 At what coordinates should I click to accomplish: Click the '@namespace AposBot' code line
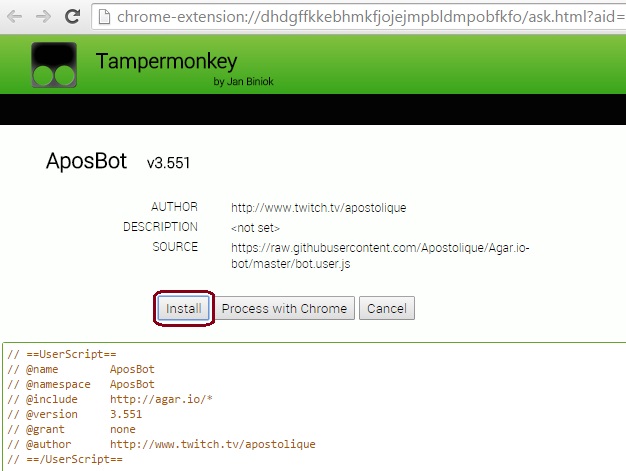coord(81,384)
